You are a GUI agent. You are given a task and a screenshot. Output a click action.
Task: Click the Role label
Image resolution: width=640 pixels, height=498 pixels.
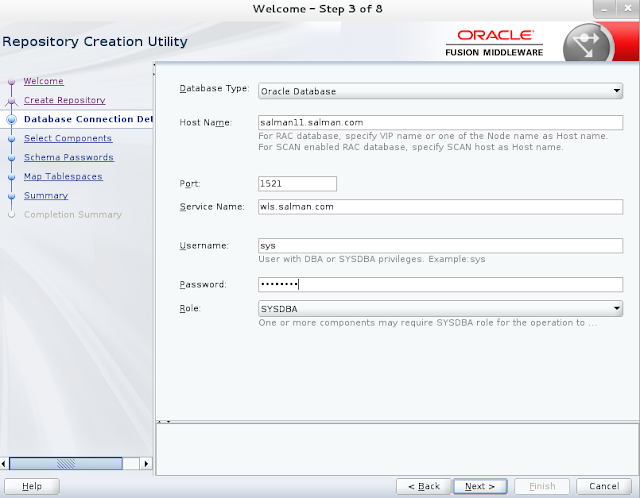[190, 308]
